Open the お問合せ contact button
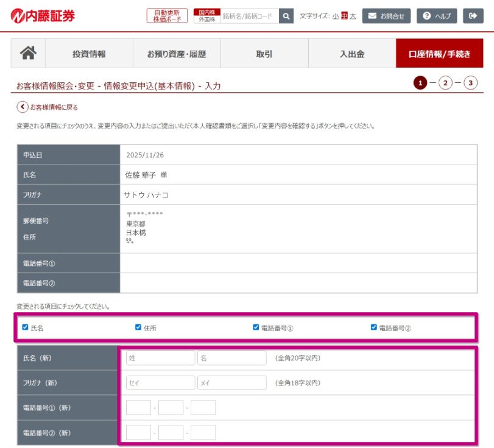Image resolution: width=494 pixels, height=448 pixels. (386, 16)
